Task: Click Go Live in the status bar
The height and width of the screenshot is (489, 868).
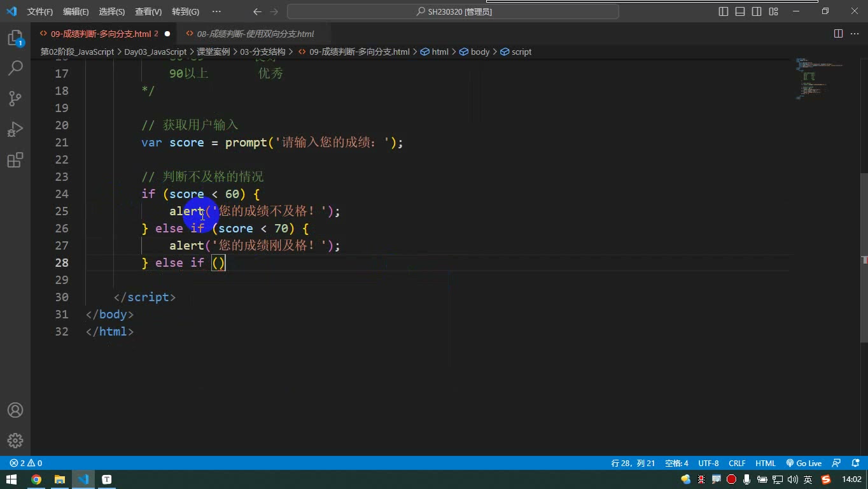Action: pos(804,464)
